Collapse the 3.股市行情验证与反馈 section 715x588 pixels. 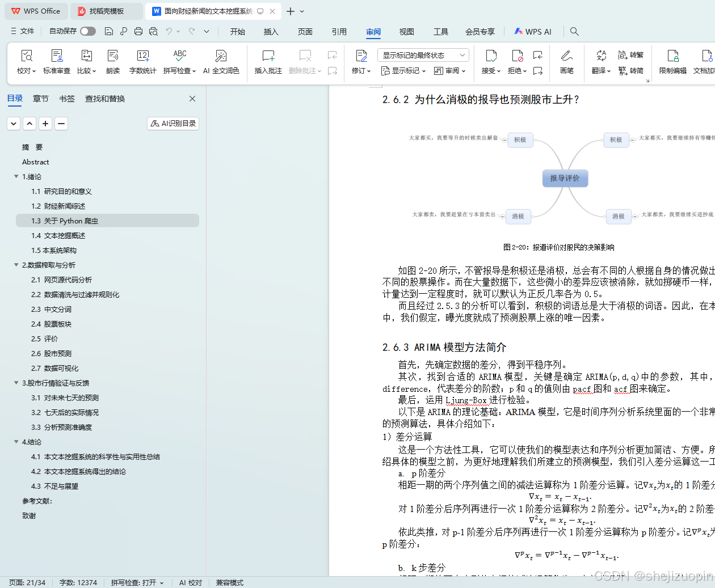coord(16,383)
